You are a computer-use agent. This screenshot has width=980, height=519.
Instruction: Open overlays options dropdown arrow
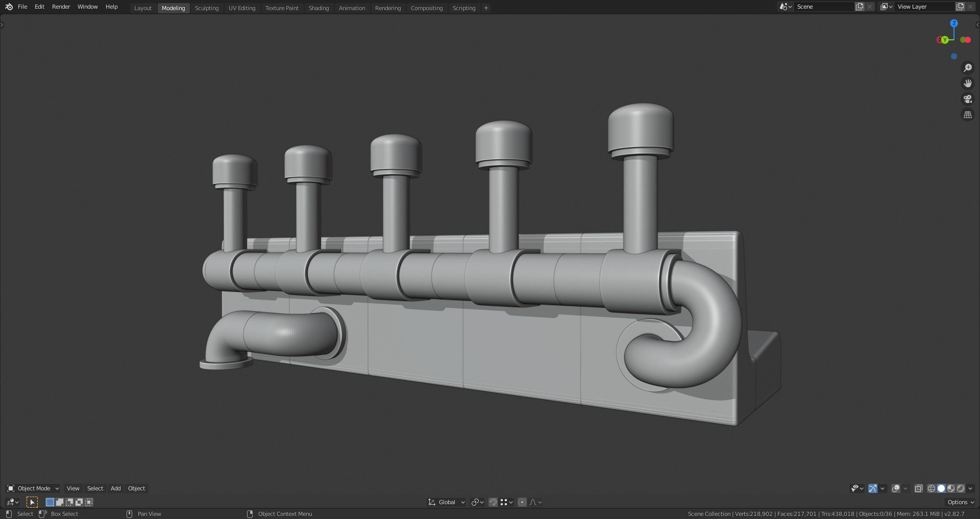905,488
